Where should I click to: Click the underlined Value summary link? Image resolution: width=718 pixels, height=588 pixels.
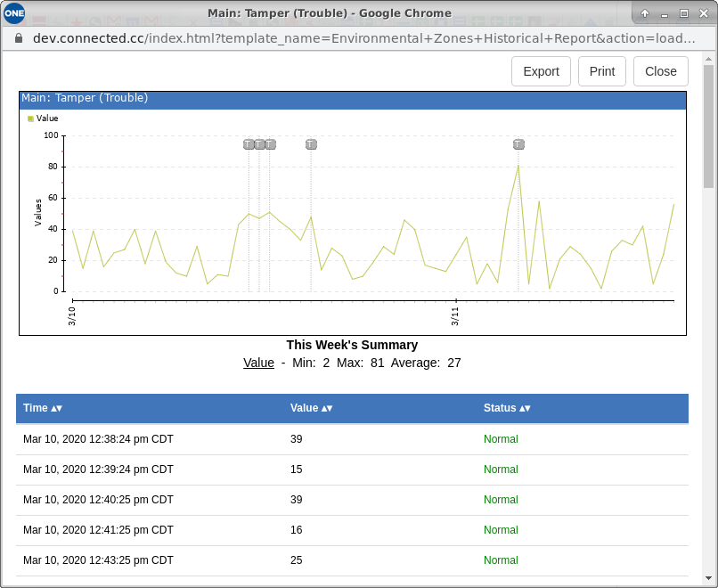pos(258,363)
